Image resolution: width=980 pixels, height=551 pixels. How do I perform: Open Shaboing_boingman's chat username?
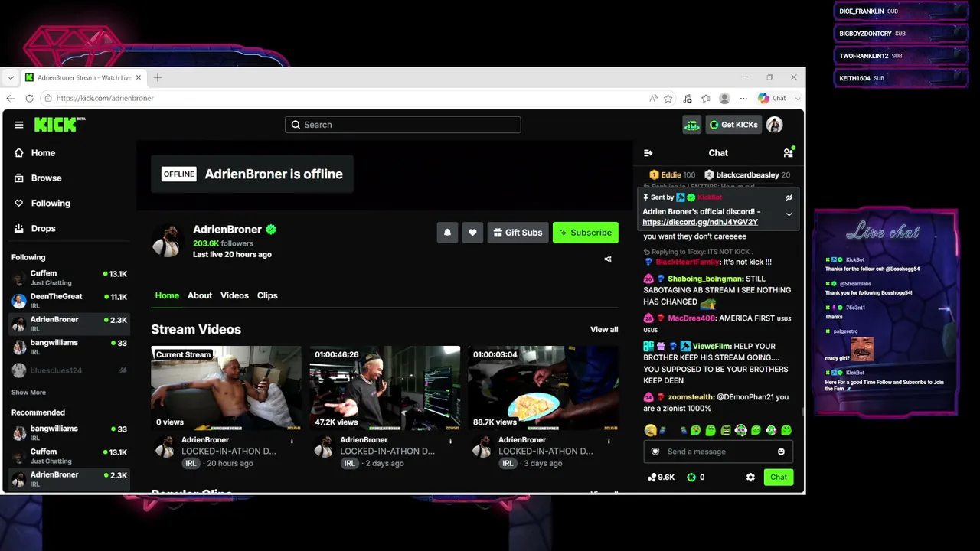705,279
